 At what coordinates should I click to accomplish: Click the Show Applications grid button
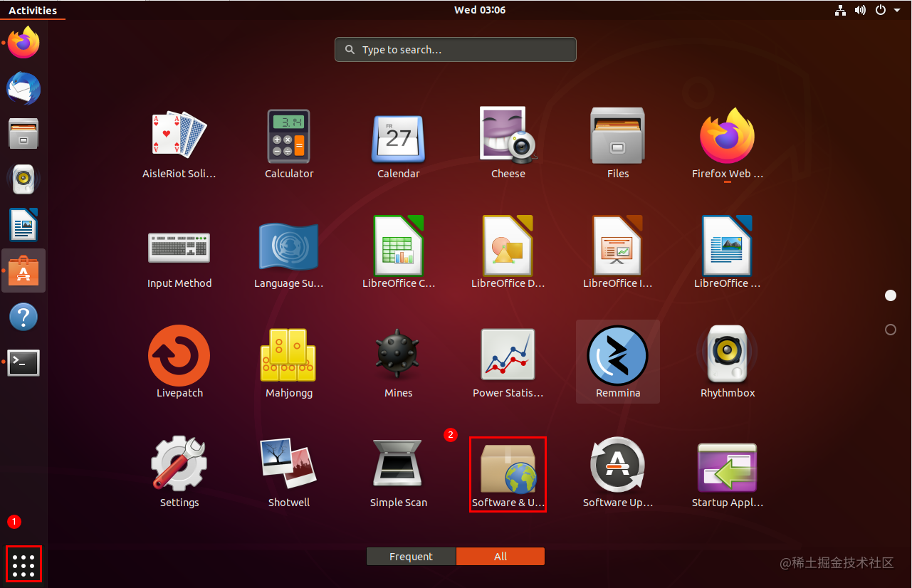tap(23, 564)
